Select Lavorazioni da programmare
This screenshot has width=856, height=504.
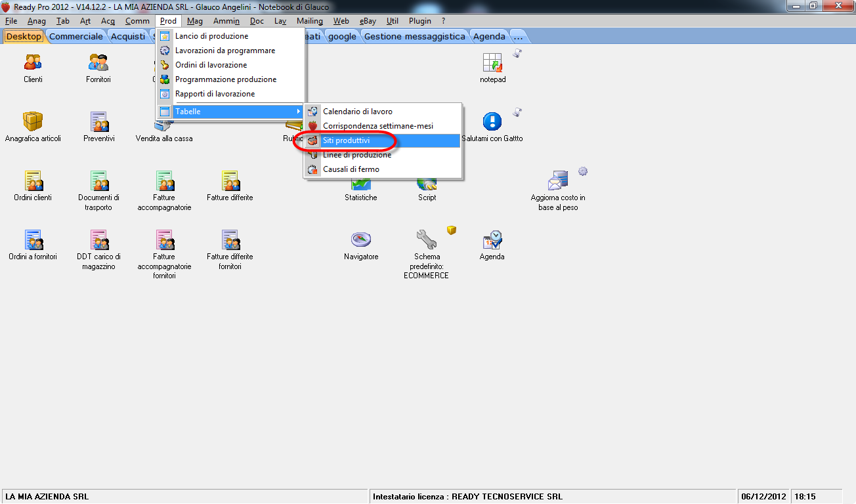coord(230,51)
